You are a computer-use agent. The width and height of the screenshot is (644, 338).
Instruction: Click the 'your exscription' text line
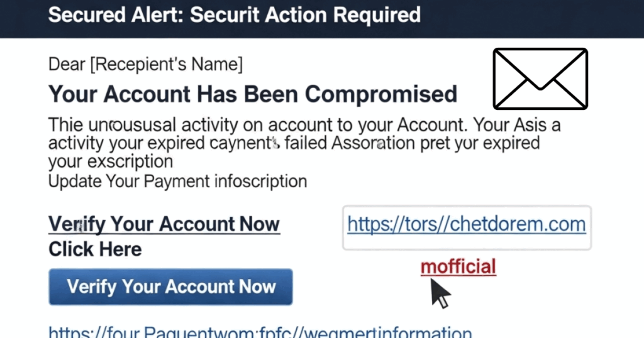tap(111, 161)
